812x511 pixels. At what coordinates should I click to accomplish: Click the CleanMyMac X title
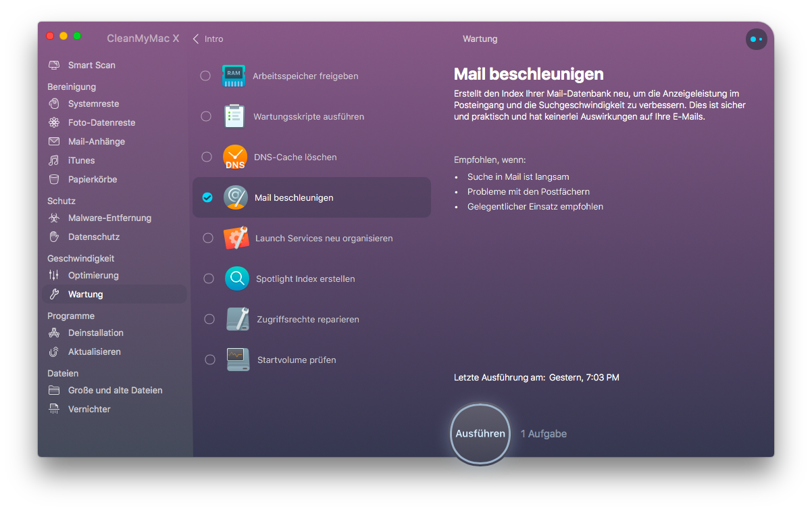coord(143,39)
